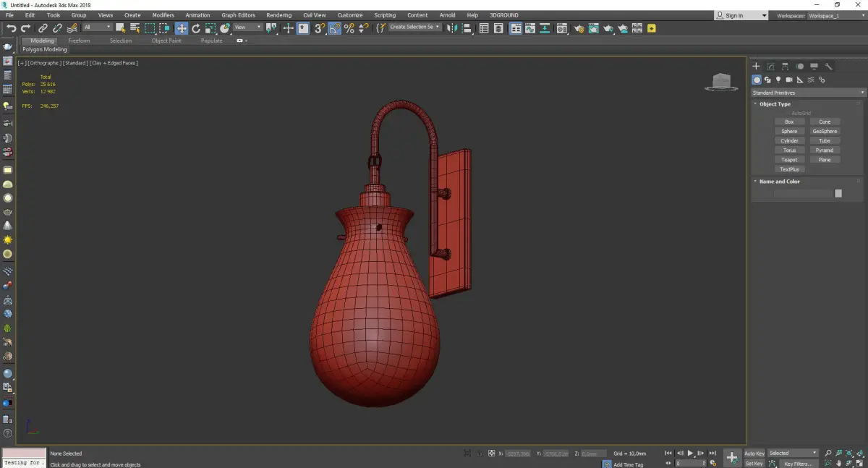Click the Select and Link chain icon

tap(43, 28)
